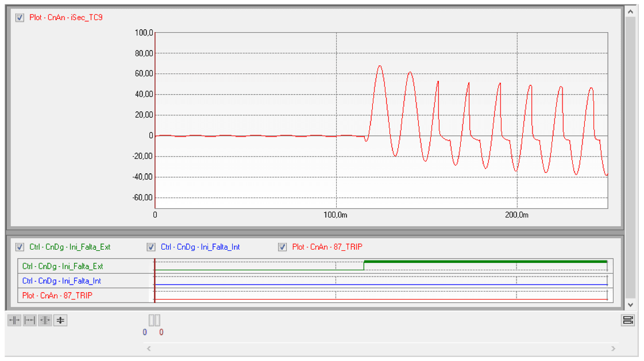
Task: Click the vertical align icon with horizontal bars
Action: (x=60, y=320)
